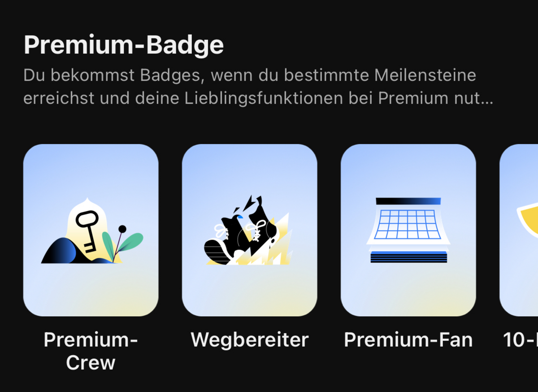Viewport: 538px width, 392px height.
Task: Expand the truncated badge description text
Action: (258, 87)
